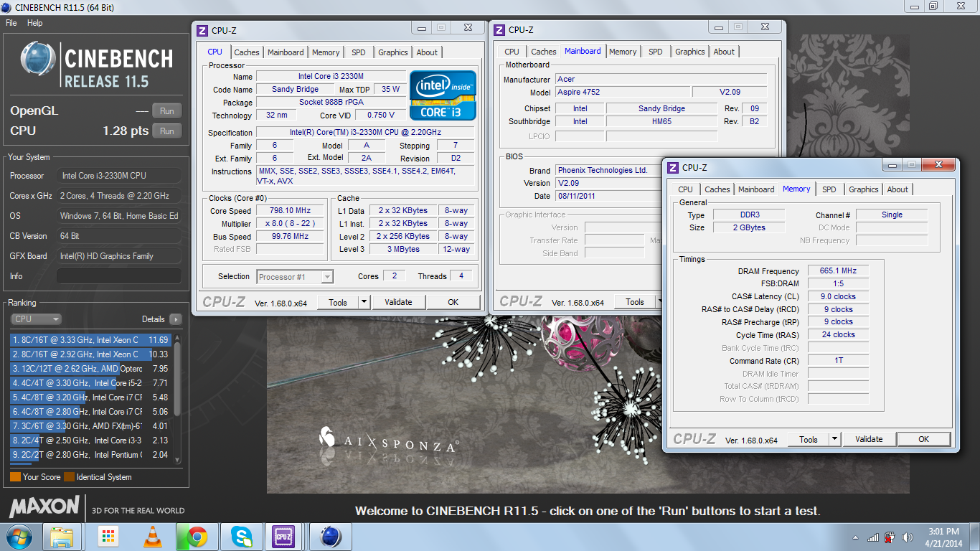The image size is (980, 551).
Task: Open Caches tab in Memory window
Action: (717, 189)
